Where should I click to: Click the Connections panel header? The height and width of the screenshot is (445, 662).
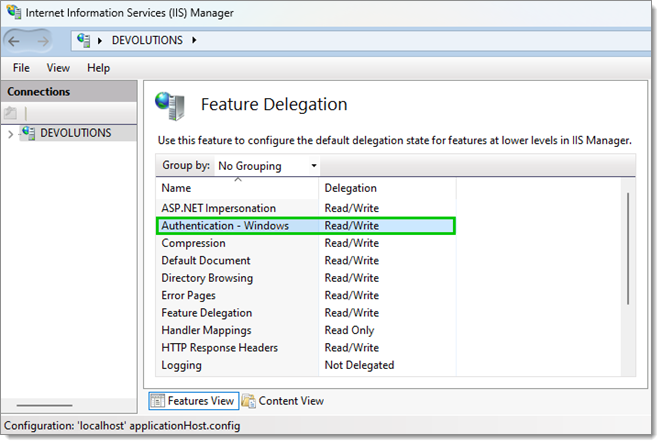pyautogui.click(x=69, y=92)
